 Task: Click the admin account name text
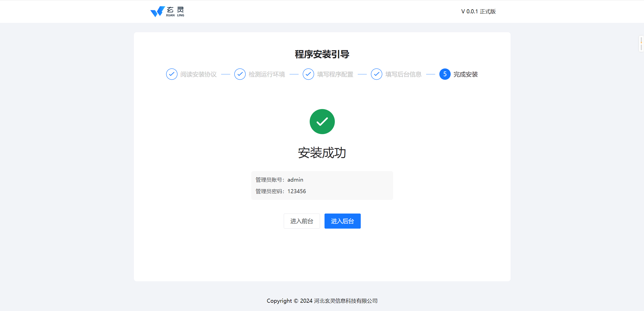(295, 180)
